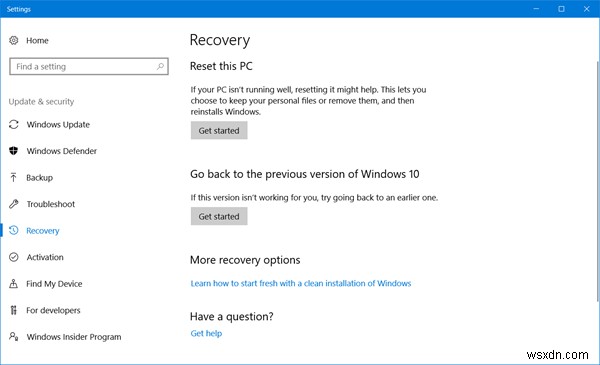Navigate to Find My Device

pyautogui.click(x=54, y=284)
